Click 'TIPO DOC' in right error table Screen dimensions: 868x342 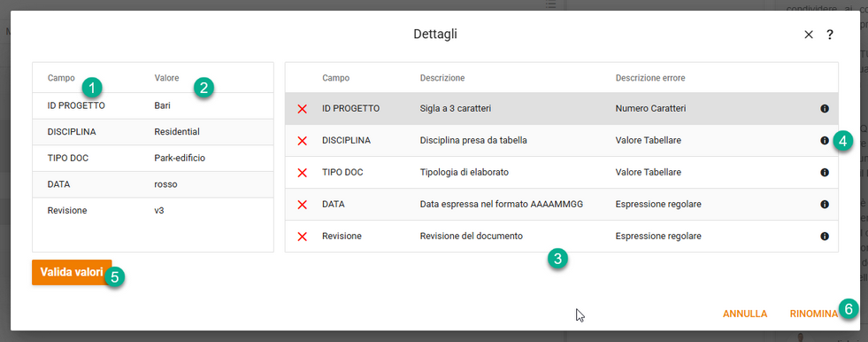pyautogui.click(x=342, y=173)
